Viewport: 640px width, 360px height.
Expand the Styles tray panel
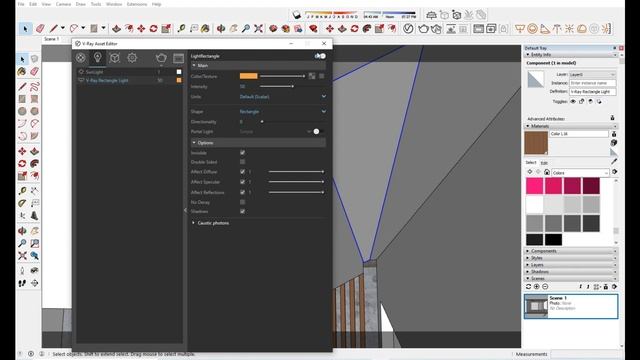pyautogui.click(x=571, y=258)
